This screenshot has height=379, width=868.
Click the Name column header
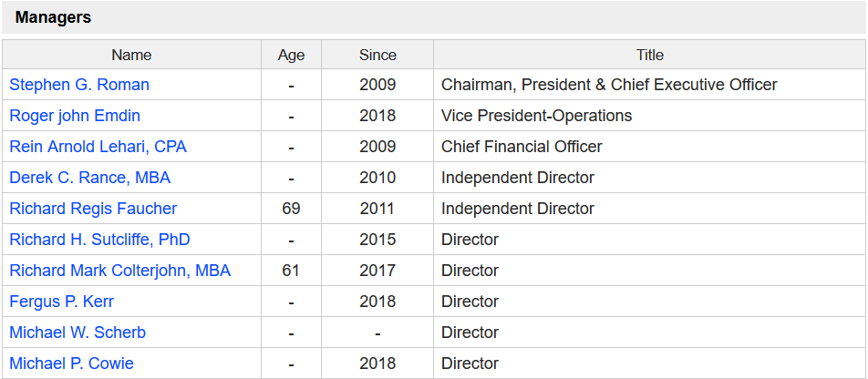click(131, 55)
